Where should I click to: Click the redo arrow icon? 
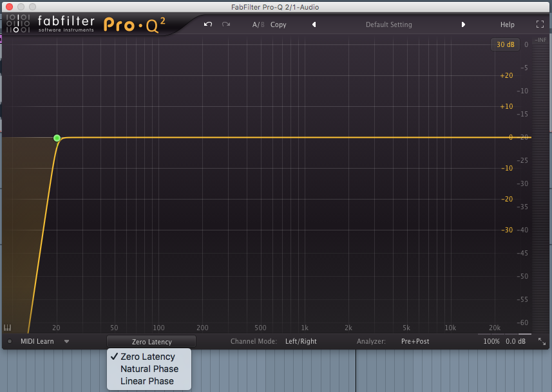[x=226, y=24]
